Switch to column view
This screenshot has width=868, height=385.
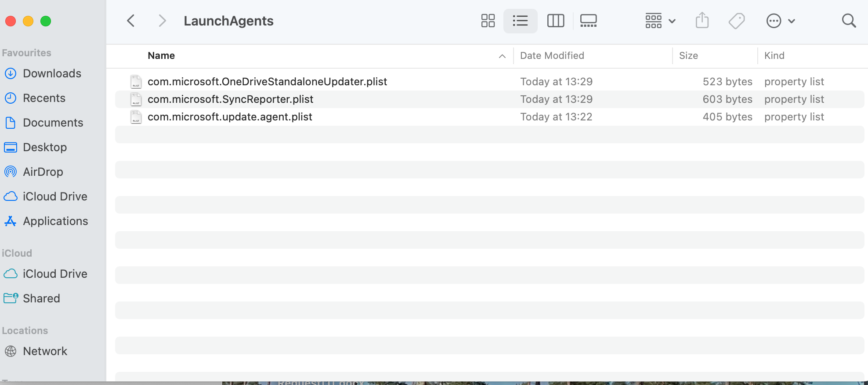(555, 20)
